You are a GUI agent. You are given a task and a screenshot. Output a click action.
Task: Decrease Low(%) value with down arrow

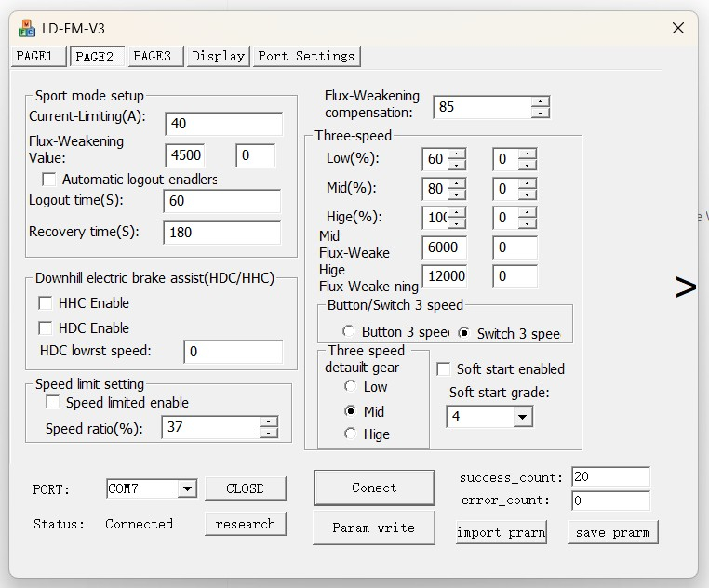pos(456,165)
